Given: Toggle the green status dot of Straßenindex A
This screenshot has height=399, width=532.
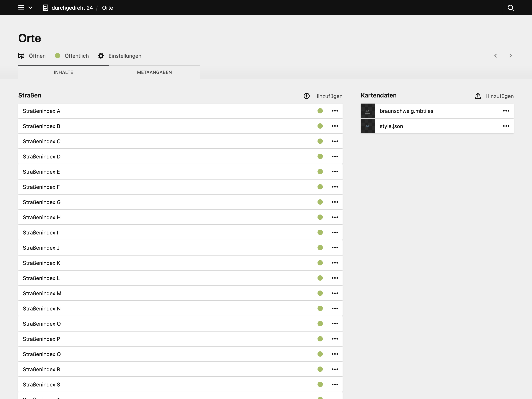Looking at the screenshot, I should point(320,111).
